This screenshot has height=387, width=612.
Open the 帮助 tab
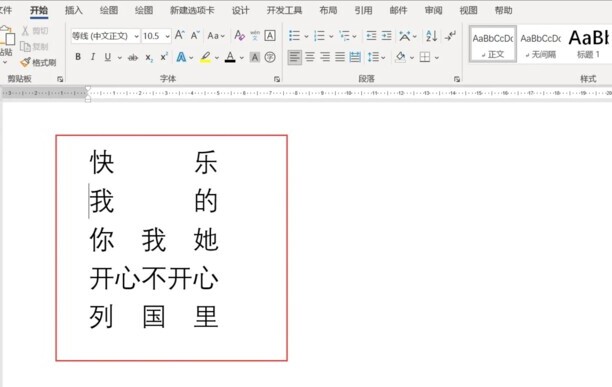coord(503,10)
